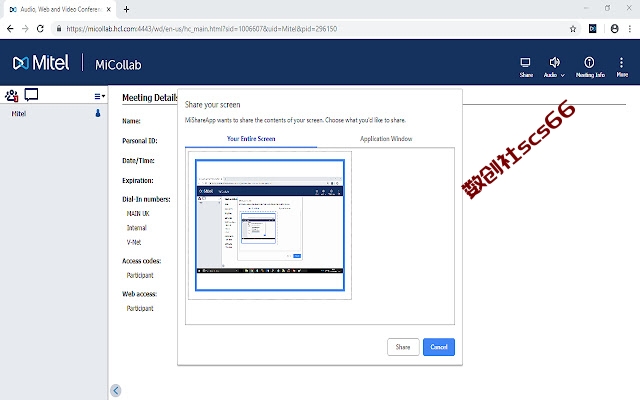The width and height of the screenshot is (640, 400).
Task: Click the MAIN UK dial-in entry
Action: 138,213
